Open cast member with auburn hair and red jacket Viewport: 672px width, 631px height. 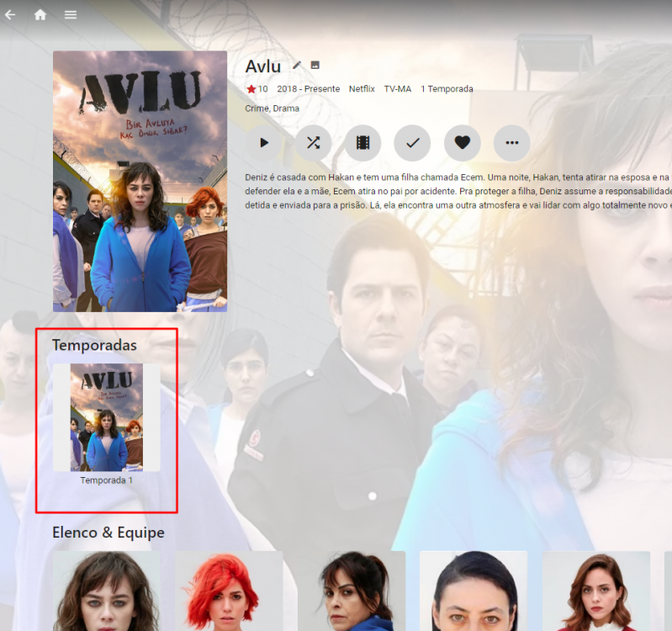pyautogui.click(x=596, y=591)
